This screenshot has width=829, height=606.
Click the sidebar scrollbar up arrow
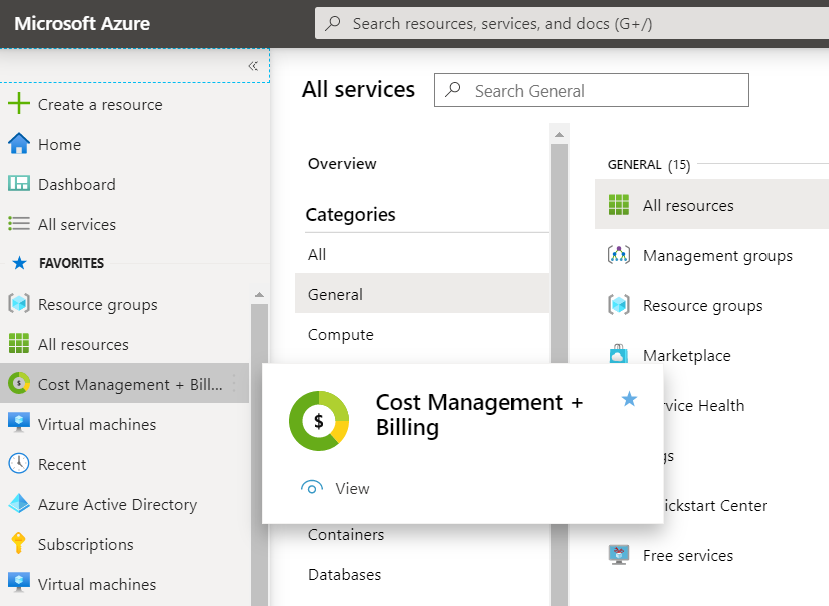[259, 295]
